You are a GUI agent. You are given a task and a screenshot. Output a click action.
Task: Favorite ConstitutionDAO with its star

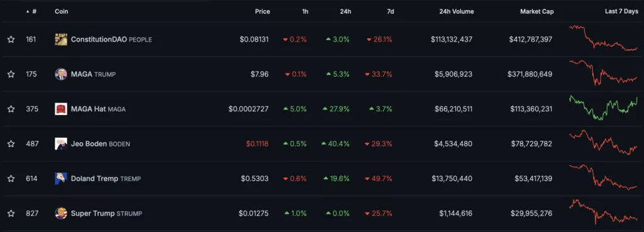point(11,40)
